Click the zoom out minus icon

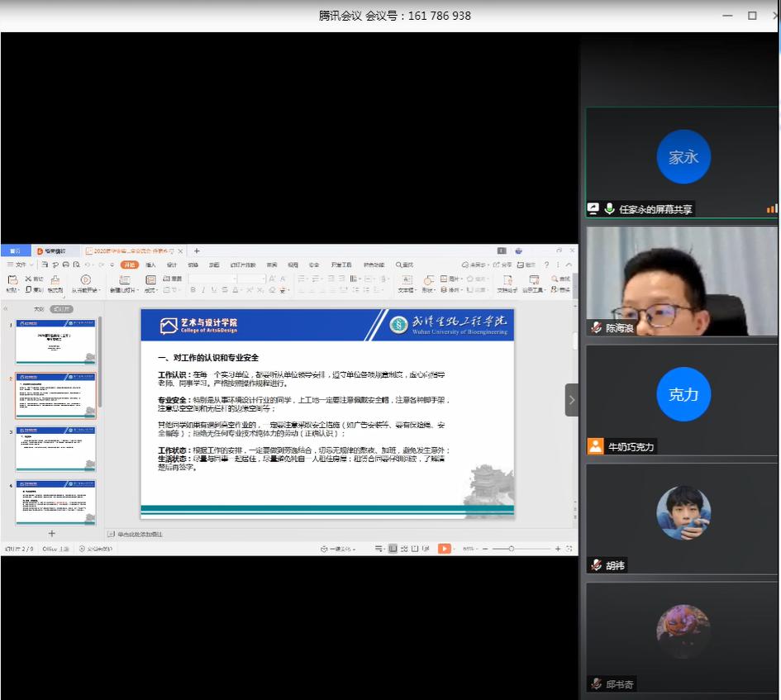point(484,549)
